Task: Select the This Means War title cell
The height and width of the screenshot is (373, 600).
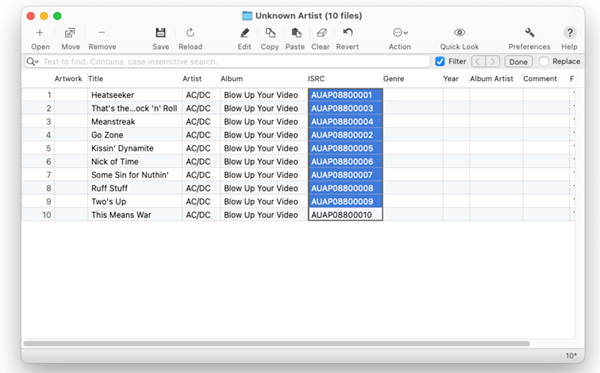Action: (135, 215)
